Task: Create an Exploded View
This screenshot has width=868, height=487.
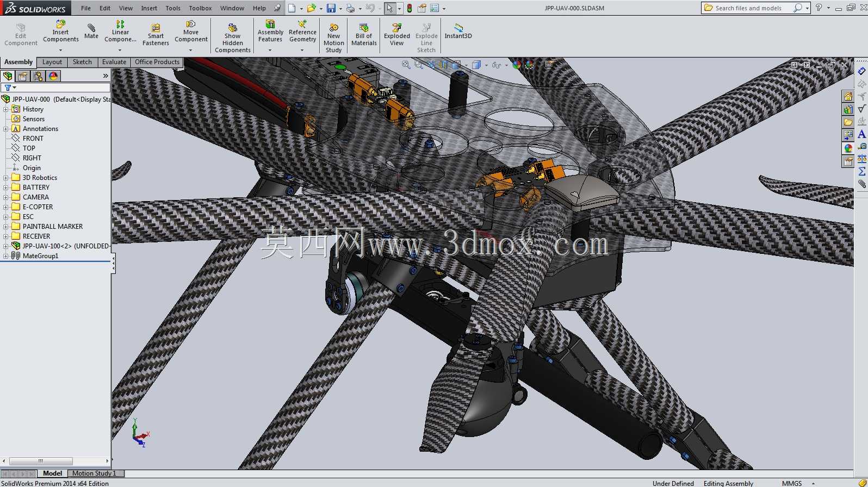Action: click(397, 35)
